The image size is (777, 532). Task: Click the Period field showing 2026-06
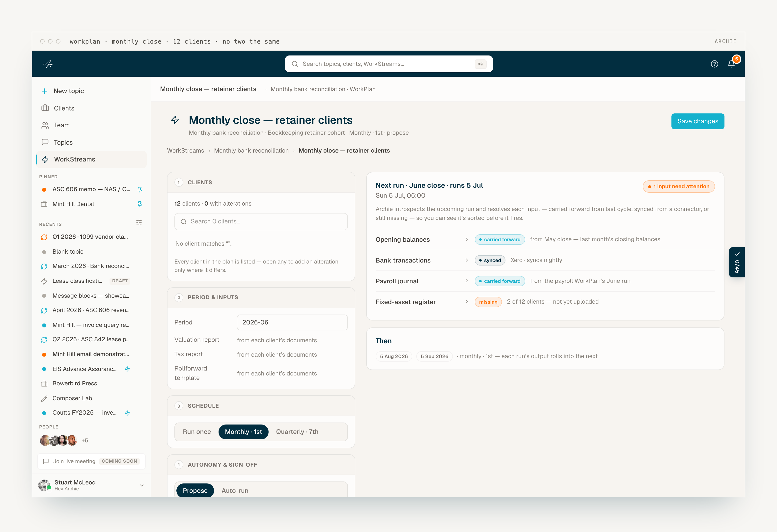[292, 322]
